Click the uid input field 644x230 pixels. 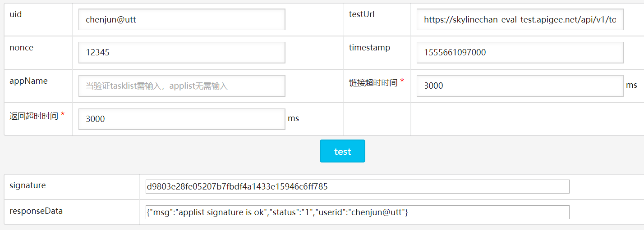coord(181,19)
